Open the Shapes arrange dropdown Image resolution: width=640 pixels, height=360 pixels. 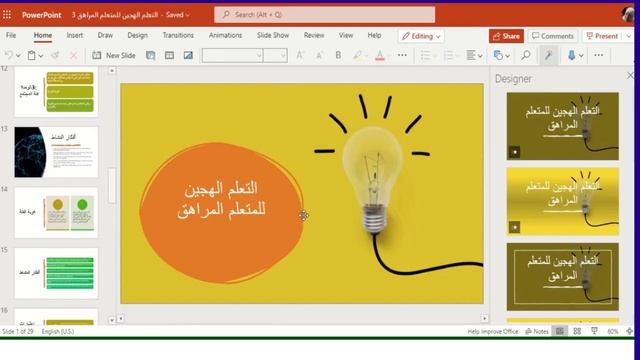tap(501, 55)
